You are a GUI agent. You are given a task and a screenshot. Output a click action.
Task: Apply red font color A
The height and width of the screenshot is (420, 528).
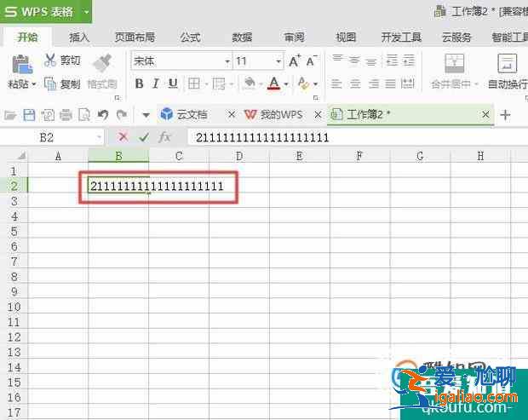[x=274, y=83]
